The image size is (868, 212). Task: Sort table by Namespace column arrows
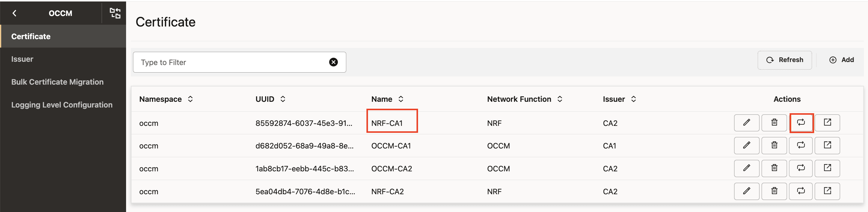click(190, 99)
